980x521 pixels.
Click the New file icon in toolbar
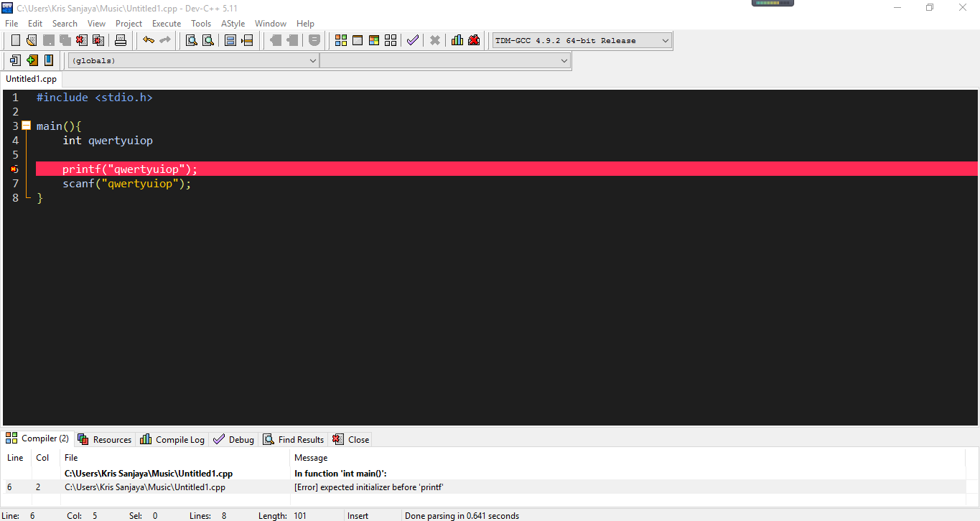tap(15, 40)
